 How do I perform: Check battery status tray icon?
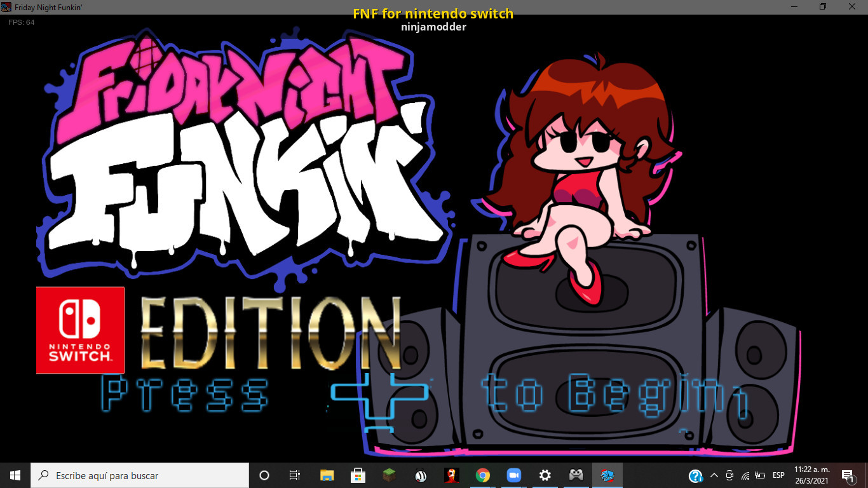760,475
